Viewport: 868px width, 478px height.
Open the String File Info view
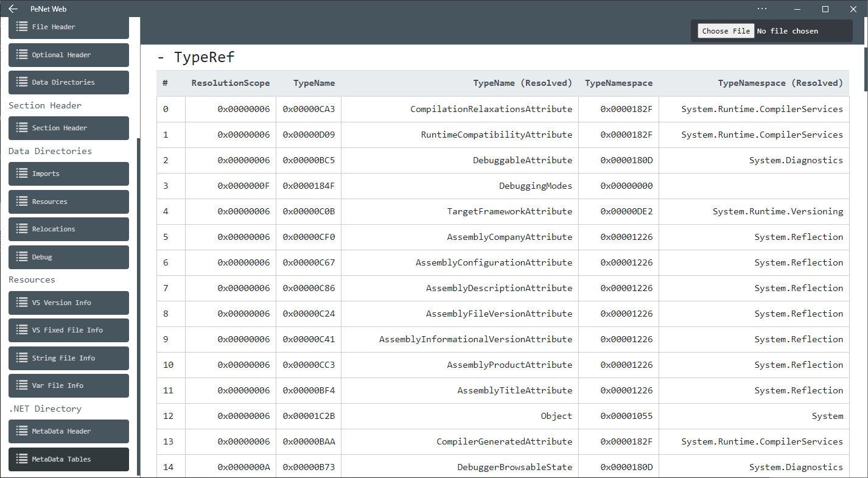[68, 358]
